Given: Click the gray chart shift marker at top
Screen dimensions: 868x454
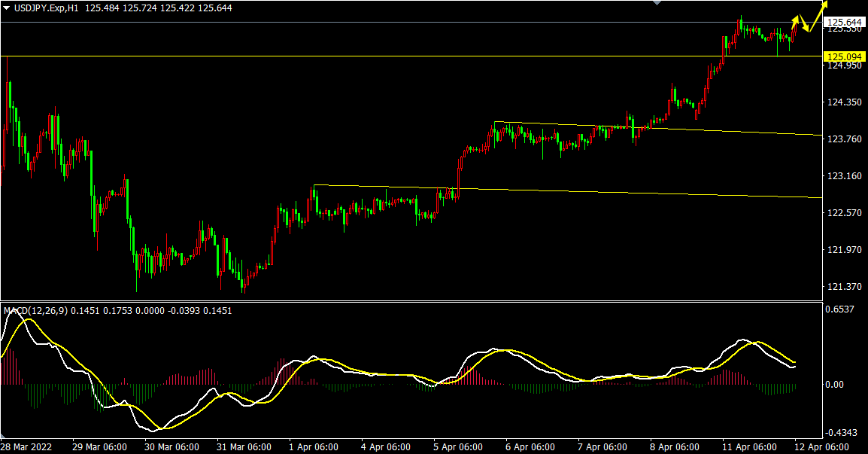Looking at the screenshot, I should click(657, 3).
